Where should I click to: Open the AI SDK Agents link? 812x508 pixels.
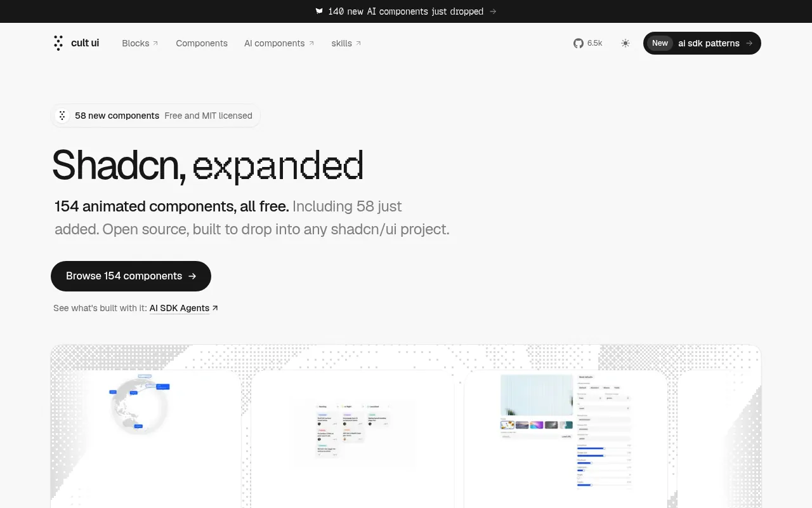point(180,308)
